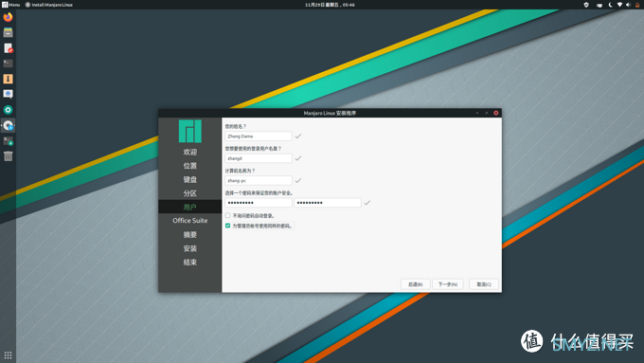
Task: Click the 后退 back button
Action: [x=415, y=284]
